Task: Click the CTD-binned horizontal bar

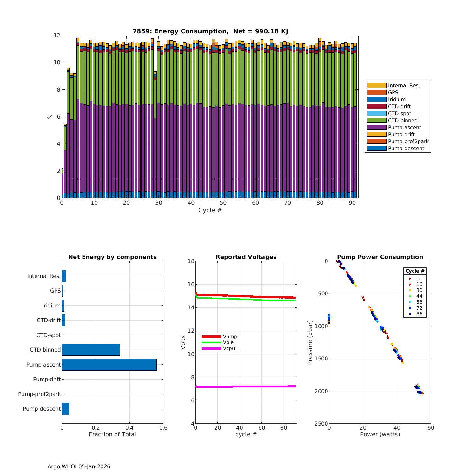Action: (x=91, y=350)
